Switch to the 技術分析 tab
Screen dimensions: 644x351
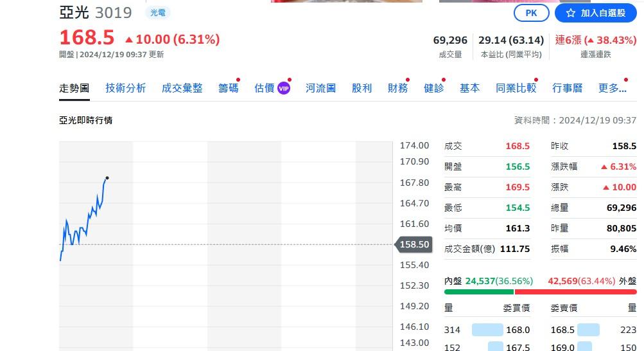click(x=126, y=88)
